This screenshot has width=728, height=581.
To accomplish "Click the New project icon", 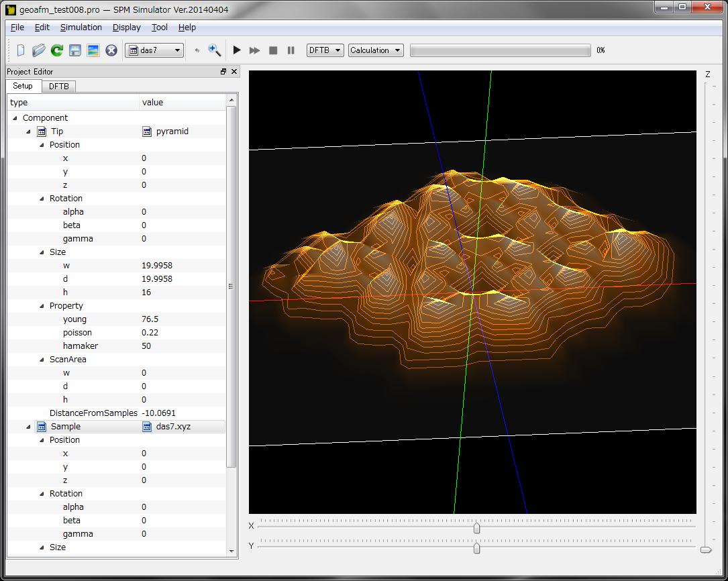I will point(20,50).
